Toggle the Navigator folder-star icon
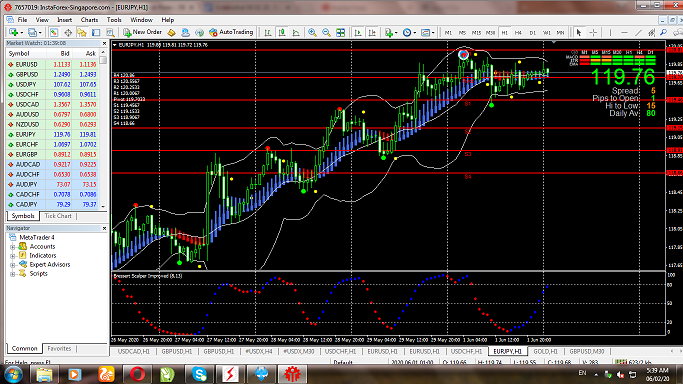 (x=82, y=32)
